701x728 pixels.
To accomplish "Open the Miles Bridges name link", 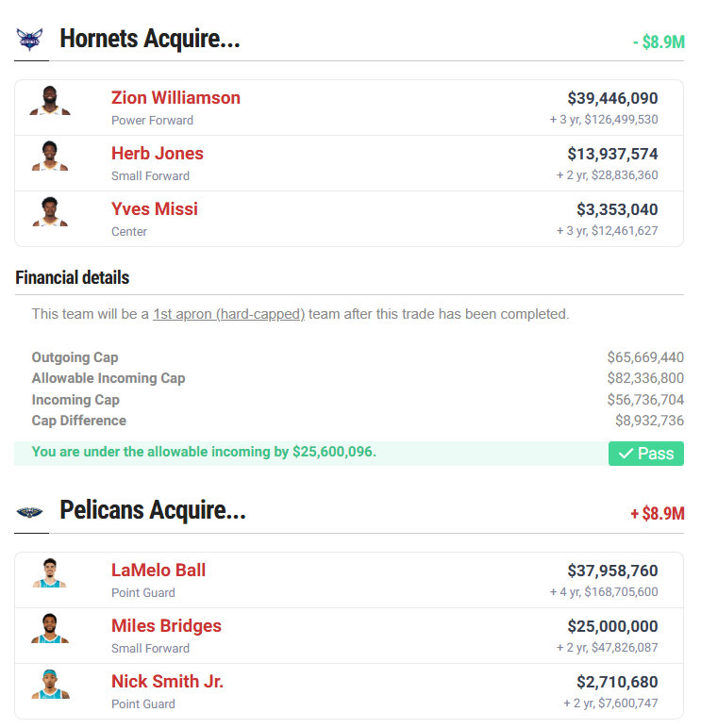I will [x=166, y=626].
